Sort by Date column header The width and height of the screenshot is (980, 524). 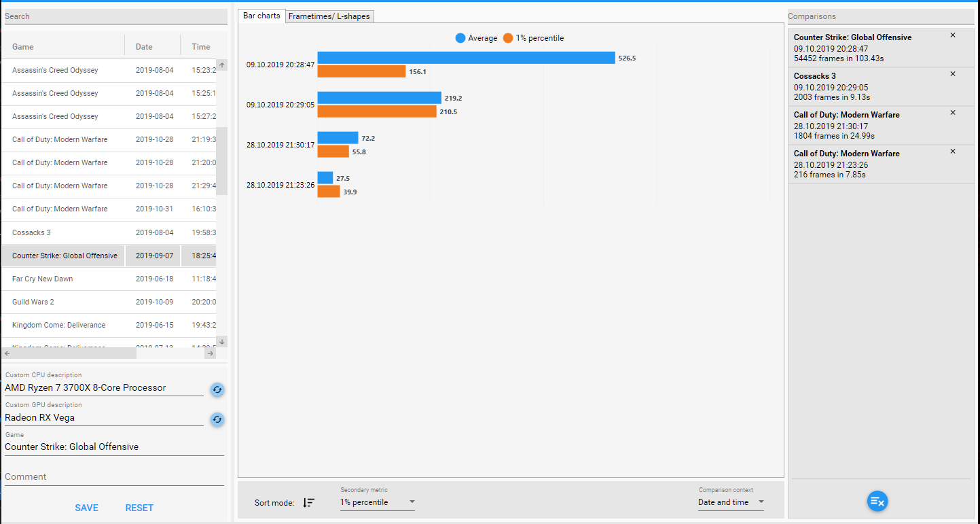click(x=153, y=47)
